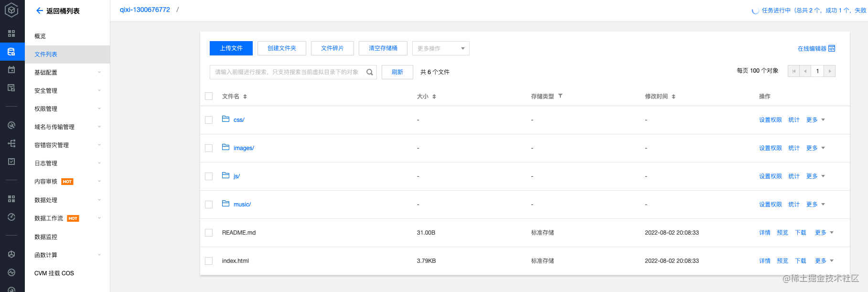Toggle the select-all checkbox in table header
The width and height of the screenshot is (868, 292).
point(209,96)
